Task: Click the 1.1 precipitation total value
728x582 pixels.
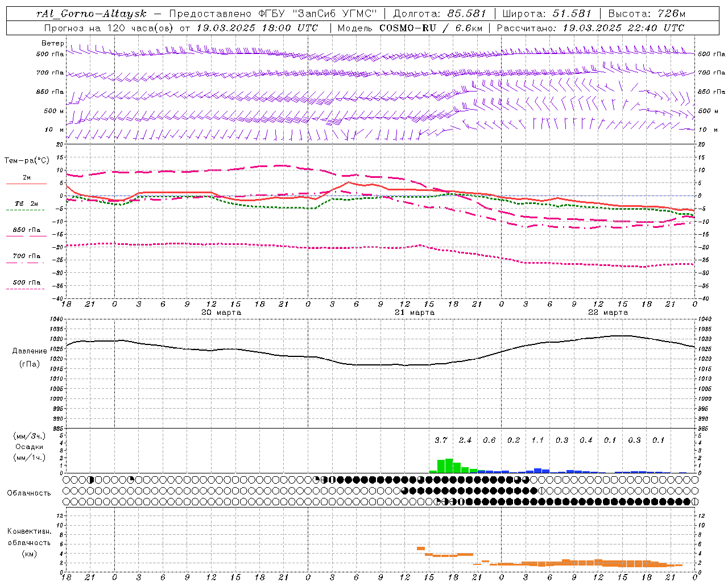Action: click(537, 440)
